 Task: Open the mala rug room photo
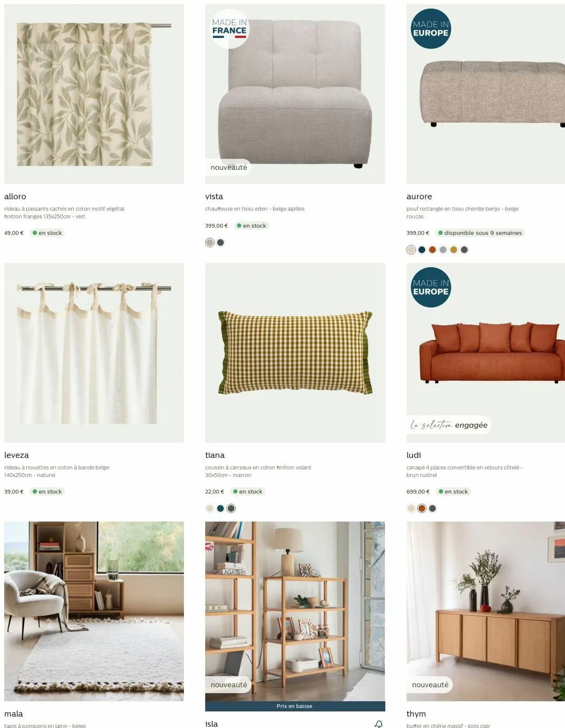94,611
